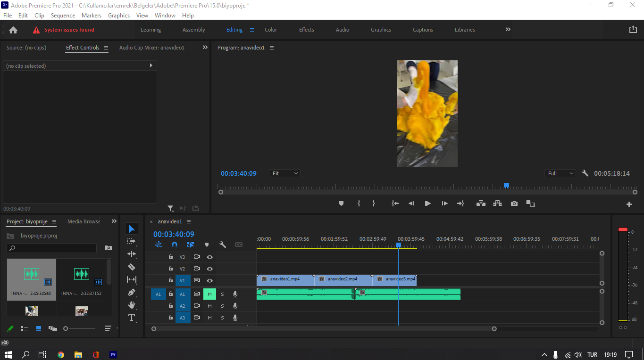Open timeline display settings wrench
This screenshot has width=644, height=360.
point(223,245)
